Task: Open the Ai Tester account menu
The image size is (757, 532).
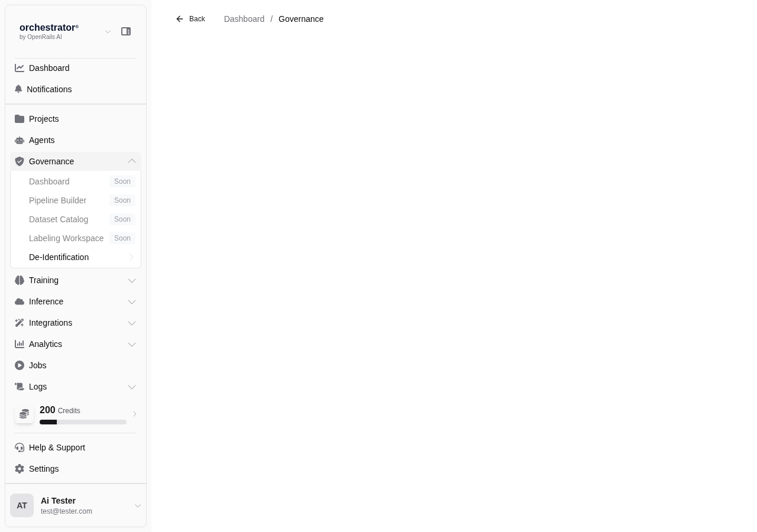Action: [x=76, y=505]
